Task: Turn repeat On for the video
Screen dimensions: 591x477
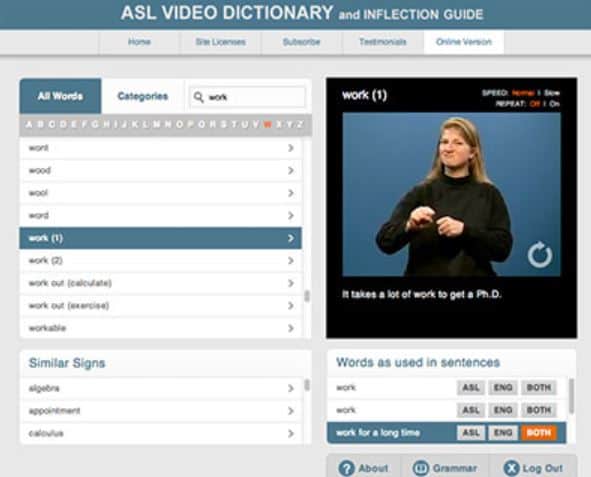Action: click(x=554, y=104)
